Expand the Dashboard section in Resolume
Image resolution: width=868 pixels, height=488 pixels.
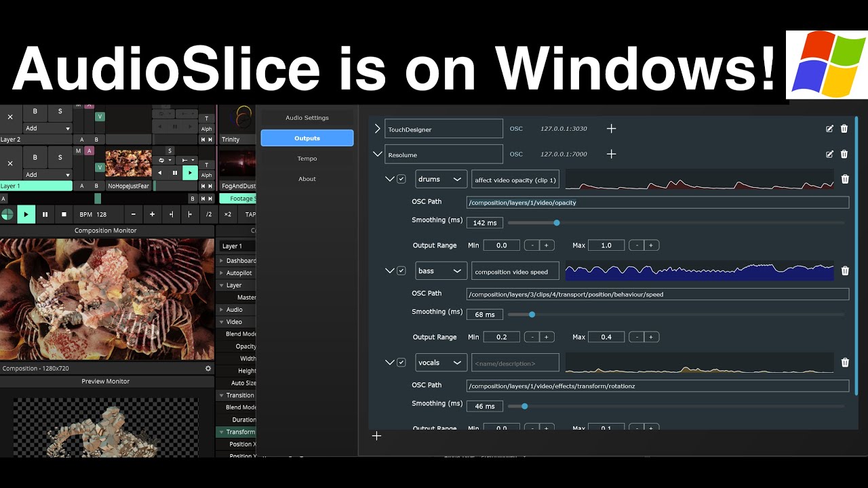point(221,261)
